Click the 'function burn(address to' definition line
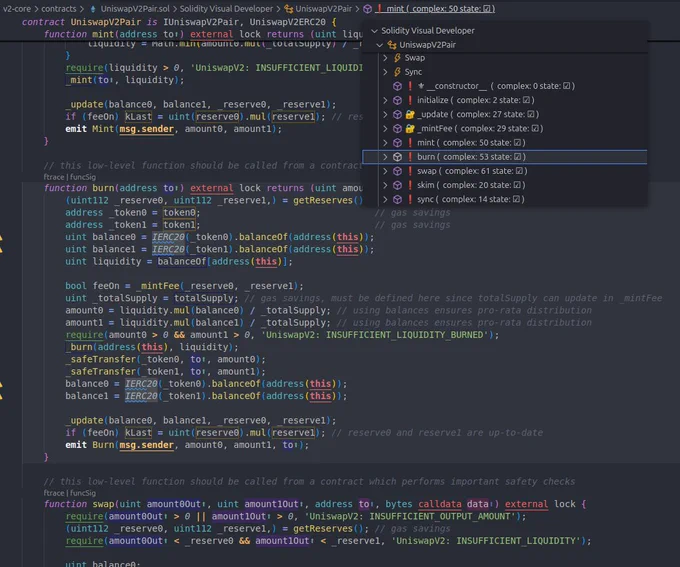The image size is (680, 567). [203, 188]
